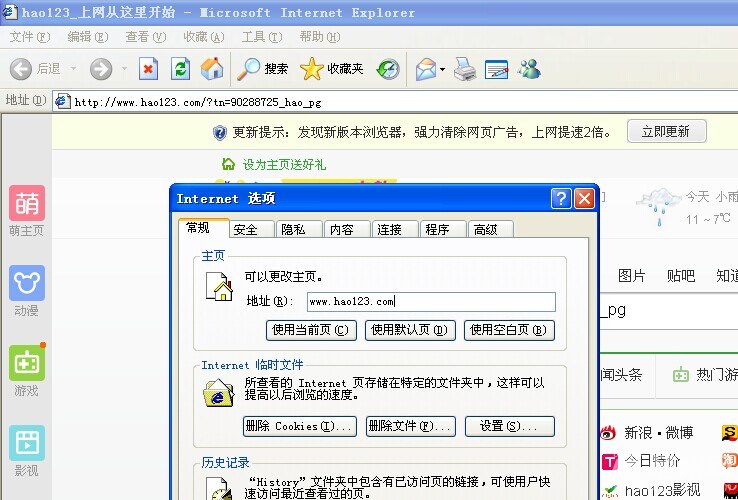Click the browser address bar URL field
Viewport: 738px width, 500px height.
(395, 102)
